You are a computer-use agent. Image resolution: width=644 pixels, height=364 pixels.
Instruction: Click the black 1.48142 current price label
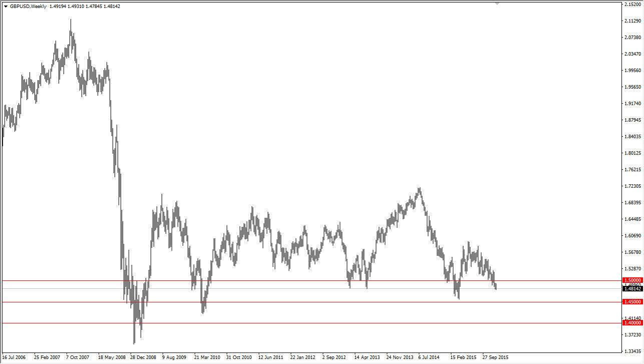pos(632,289)
